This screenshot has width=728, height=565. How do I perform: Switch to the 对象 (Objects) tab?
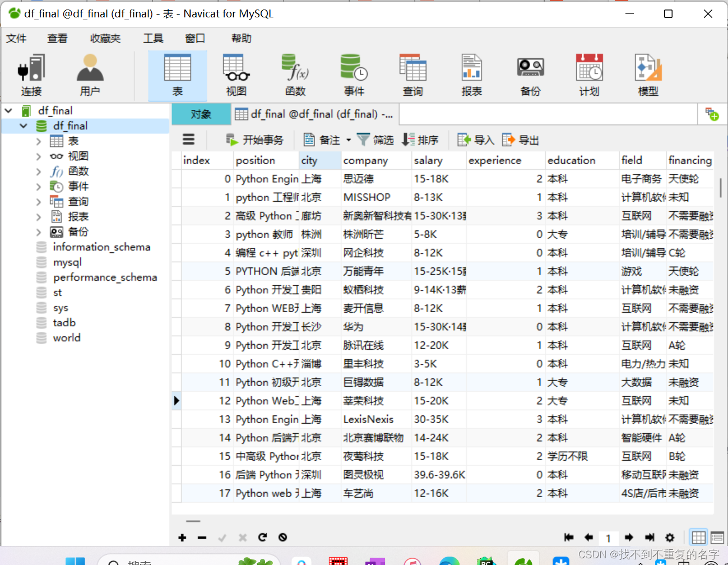tap(201, 113)
